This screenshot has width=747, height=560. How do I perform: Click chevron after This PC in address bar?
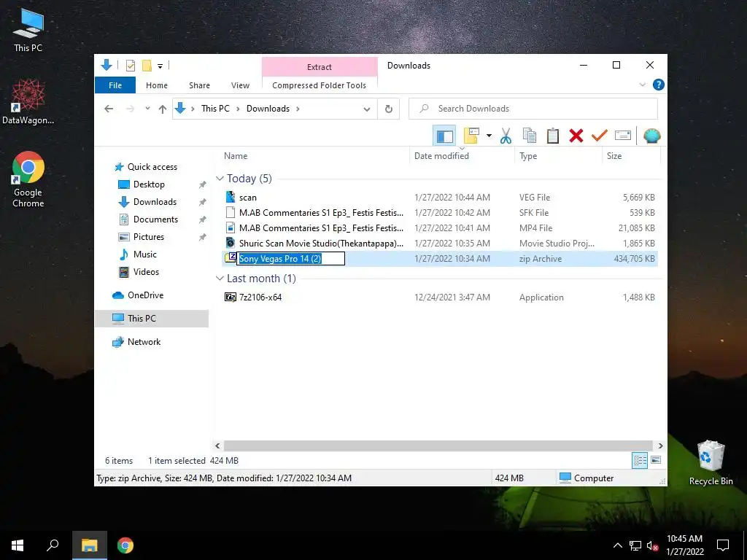(x=238, y=109)
